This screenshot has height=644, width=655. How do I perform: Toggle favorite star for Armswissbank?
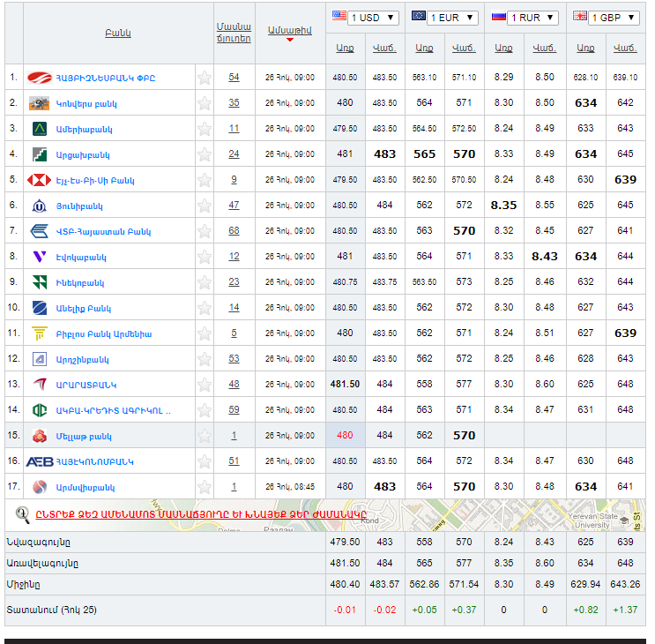point(205,487)
